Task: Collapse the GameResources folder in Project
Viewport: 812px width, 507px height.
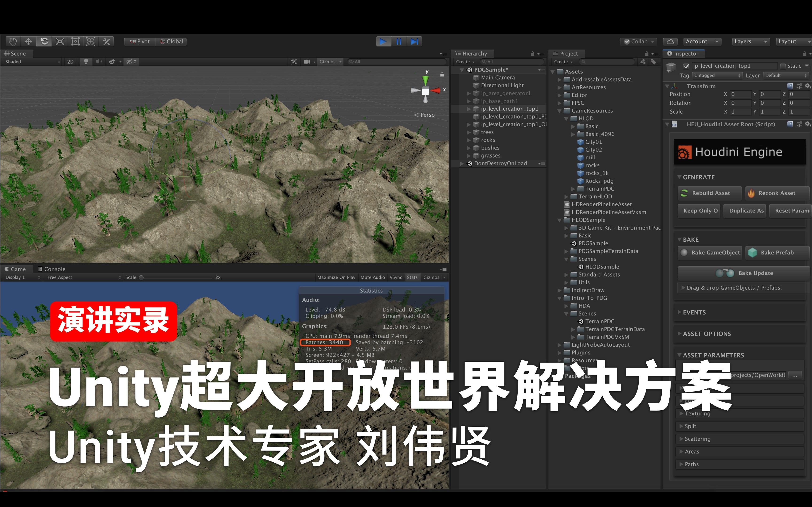Action: pos(559,111)
